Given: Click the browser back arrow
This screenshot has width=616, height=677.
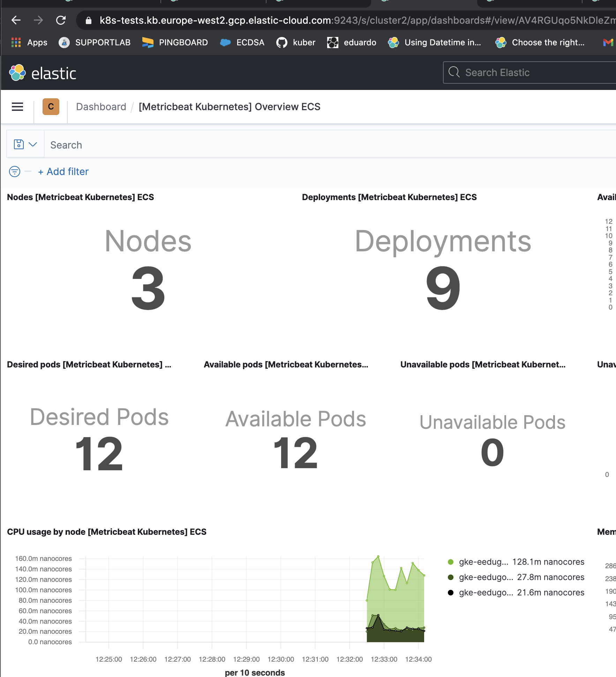Looking at the screenshot, I should pos(16,20).
